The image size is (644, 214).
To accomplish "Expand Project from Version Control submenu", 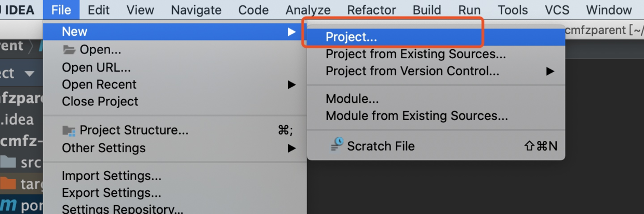I will click(550, 71).
